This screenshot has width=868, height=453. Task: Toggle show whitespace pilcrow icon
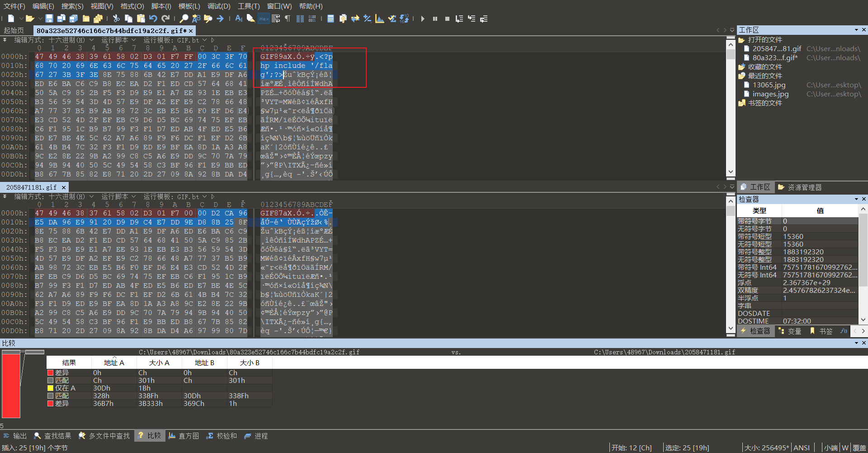coord(288,19)
